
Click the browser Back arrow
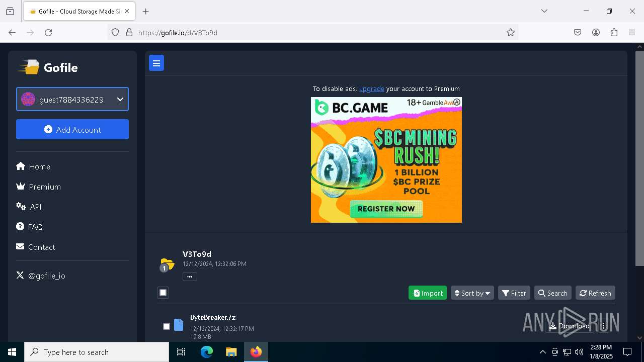tap(12, 32)
